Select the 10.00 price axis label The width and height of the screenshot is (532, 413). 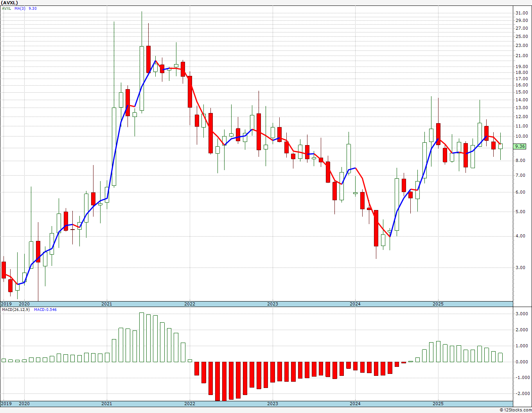pyautogui.click(x=522, y=136)
